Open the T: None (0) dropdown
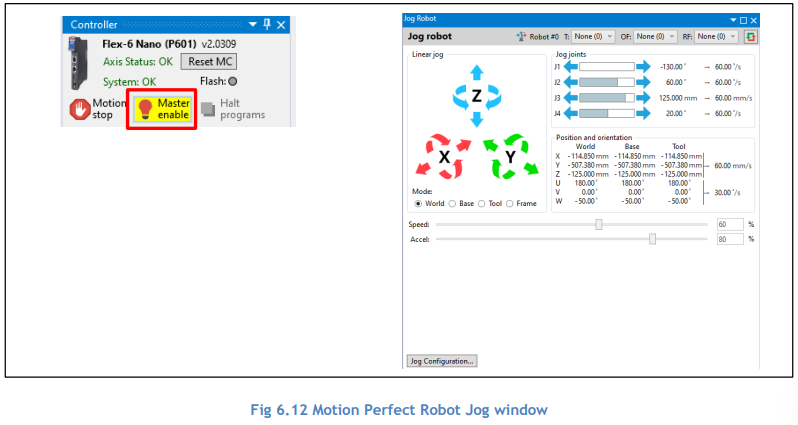The width and height of the screenshot is (798, 425). pos(593,37)
